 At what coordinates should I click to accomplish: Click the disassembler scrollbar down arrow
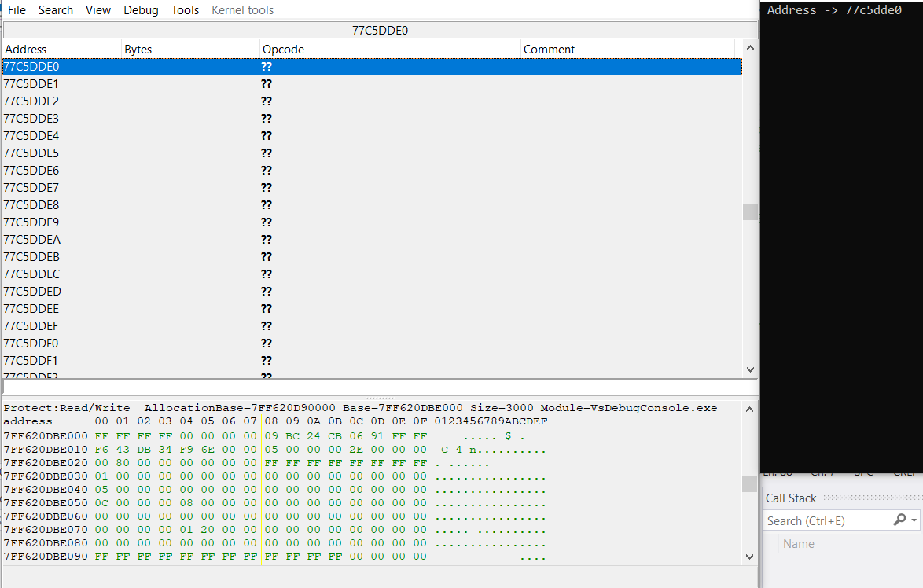point(750,369)
